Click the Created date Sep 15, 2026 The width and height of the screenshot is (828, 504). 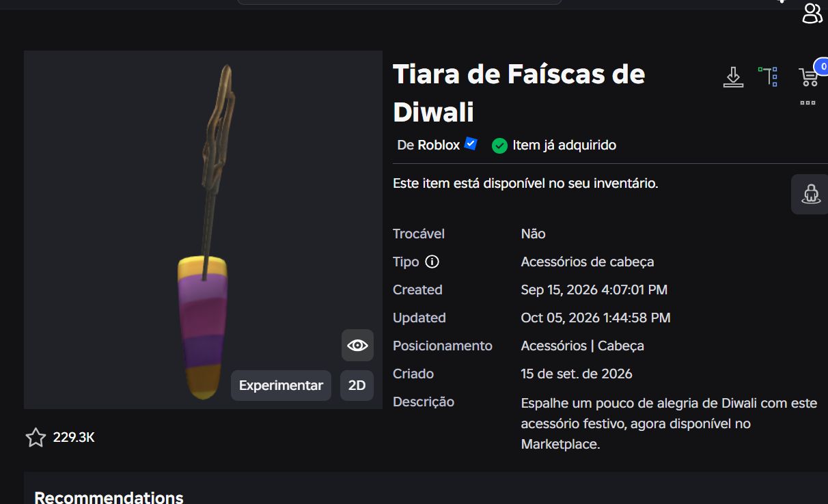(594, 290)
